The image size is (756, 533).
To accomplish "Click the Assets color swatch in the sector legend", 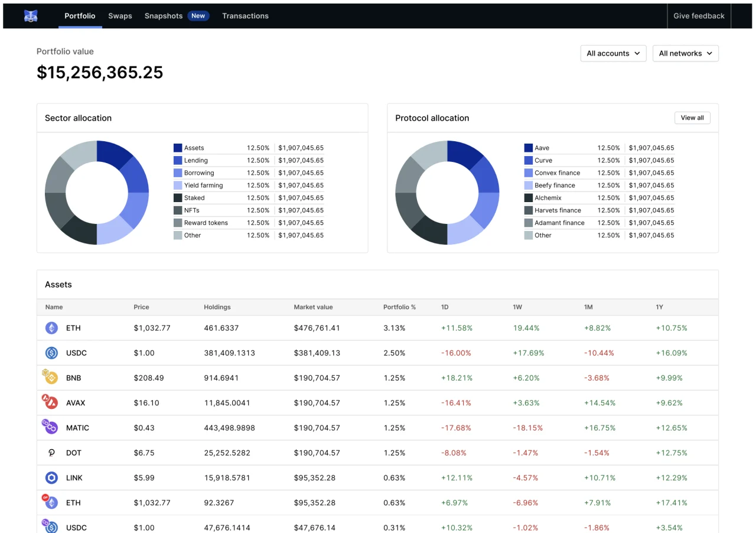I will click(178, 148).
